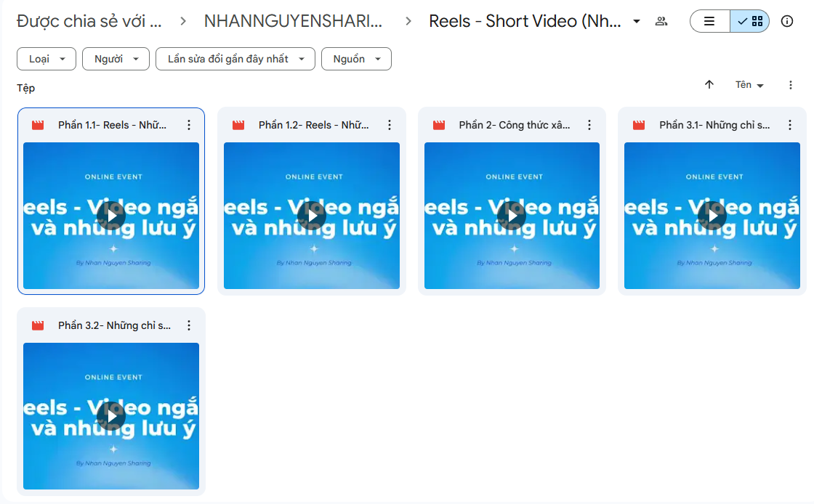
Task: Click the Lần sửa đổi gần đây nhất filter
Action: [235, 59]
